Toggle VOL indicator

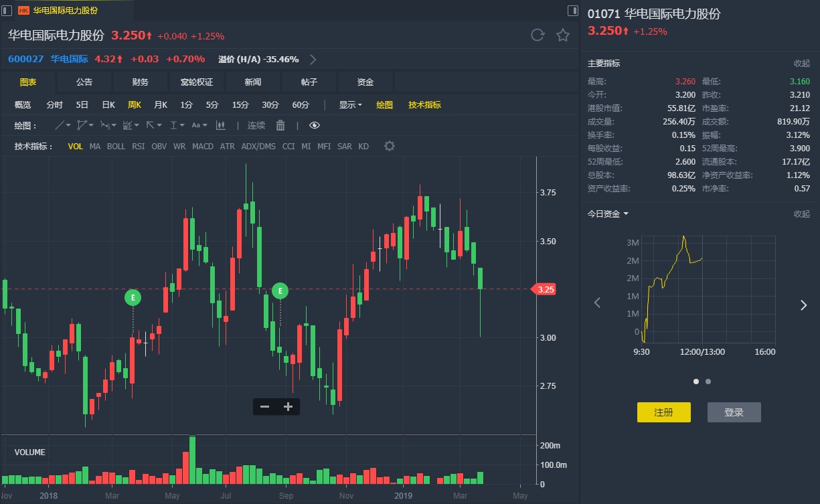[76, 146]
